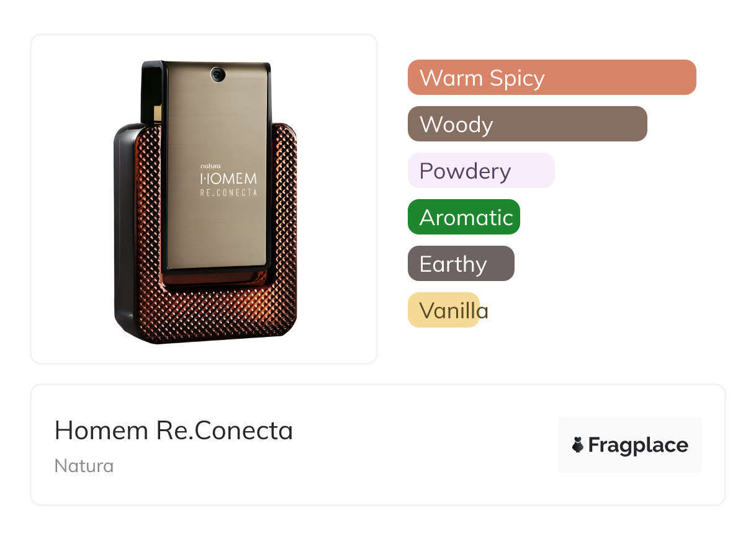The image size is (756, 536).
Task: Open the Fragplace wordmark text
Action: click(638, 445)
